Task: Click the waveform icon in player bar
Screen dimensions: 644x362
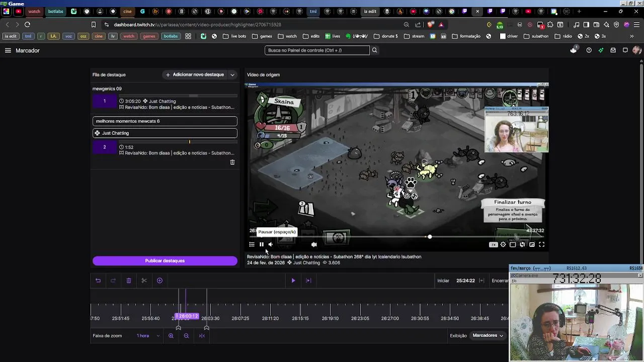Action: 314,244
